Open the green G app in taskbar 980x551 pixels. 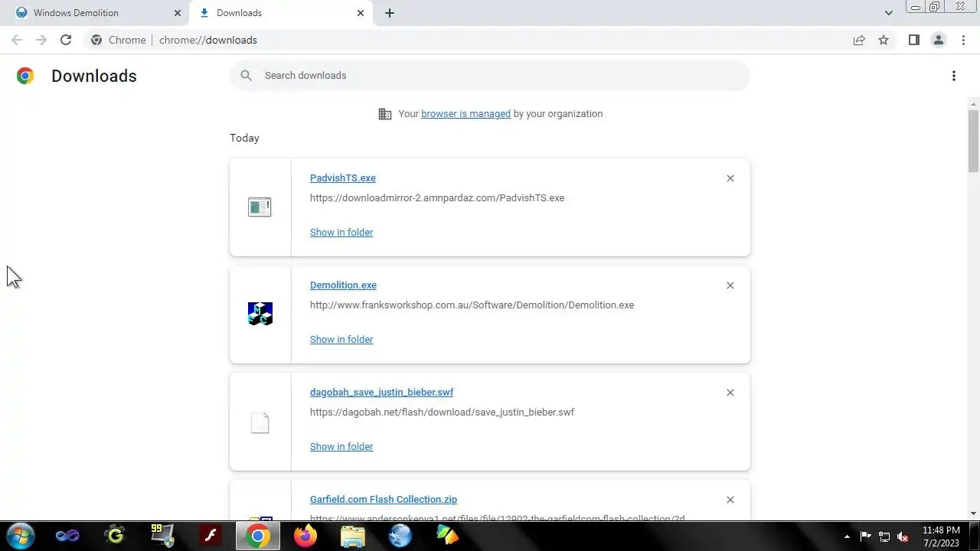pyautogui.click(x=115, y=536)
